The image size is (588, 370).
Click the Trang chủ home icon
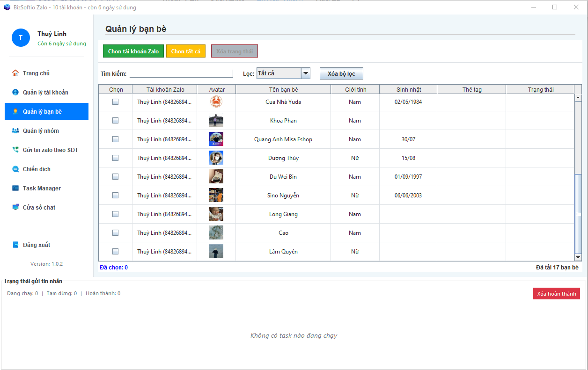(15, 73)
